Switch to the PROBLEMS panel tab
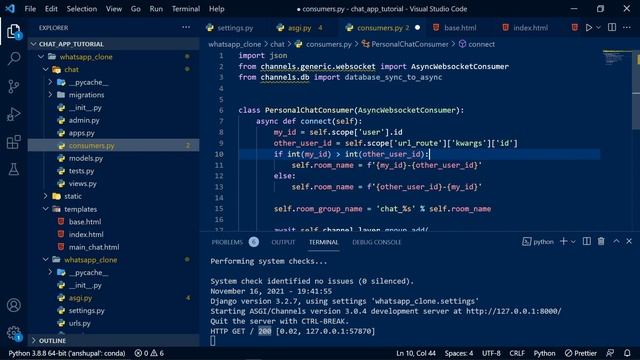The width and height of the screenshot is (640, 360). click(x=235, y=242)
